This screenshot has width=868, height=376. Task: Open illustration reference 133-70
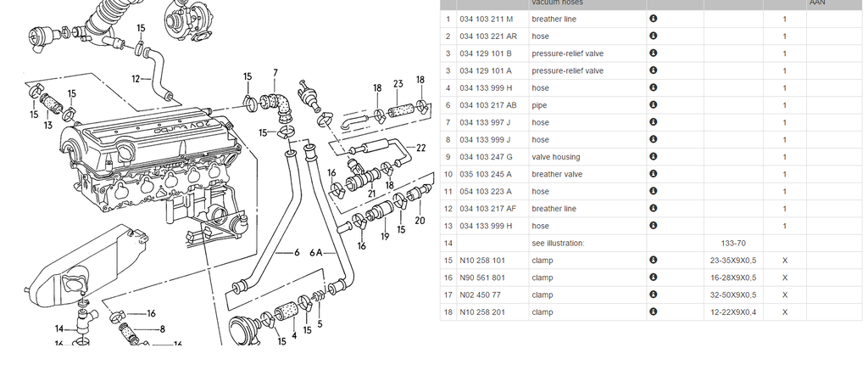(x=732, y=244)
